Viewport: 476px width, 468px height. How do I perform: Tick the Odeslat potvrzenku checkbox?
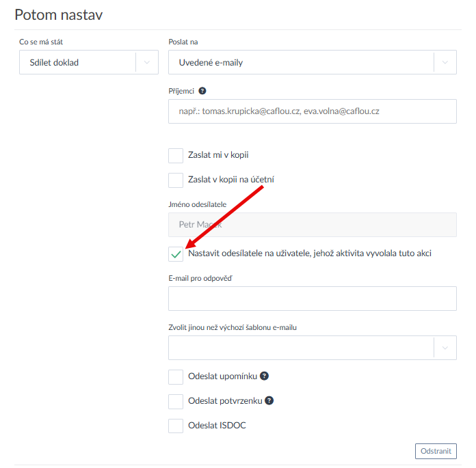176,401
